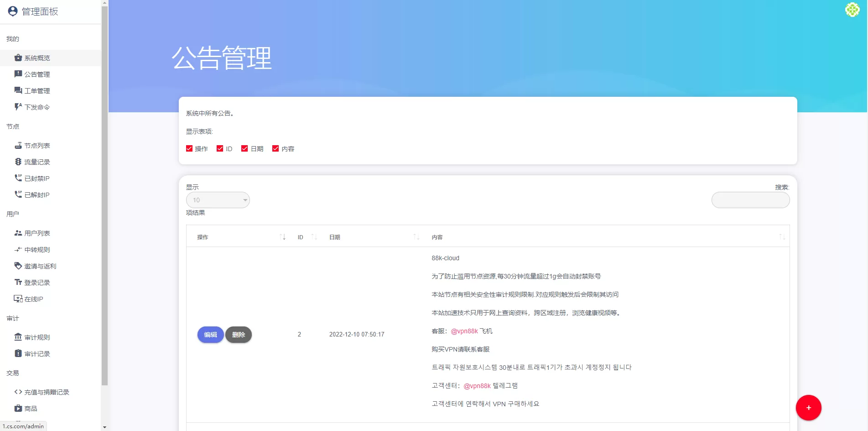Open the rows-per-page dropdown showing 10
The image size is (868, 431).
218,200
